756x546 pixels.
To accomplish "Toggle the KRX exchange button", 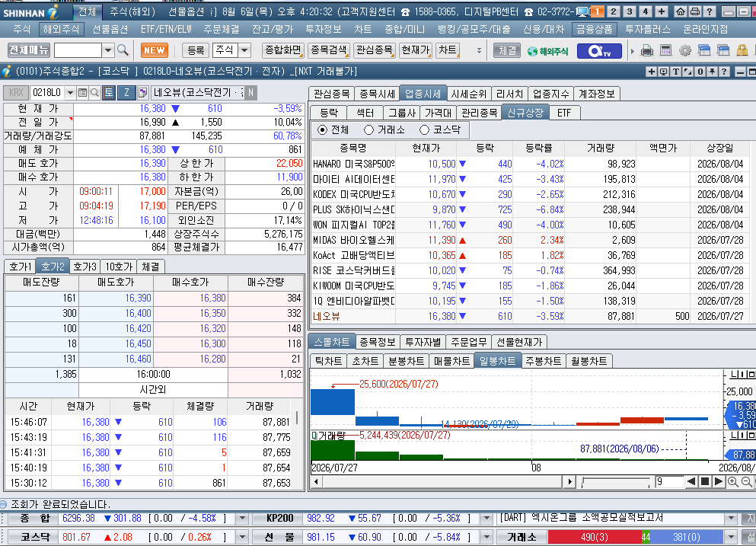I will (16, 92).
